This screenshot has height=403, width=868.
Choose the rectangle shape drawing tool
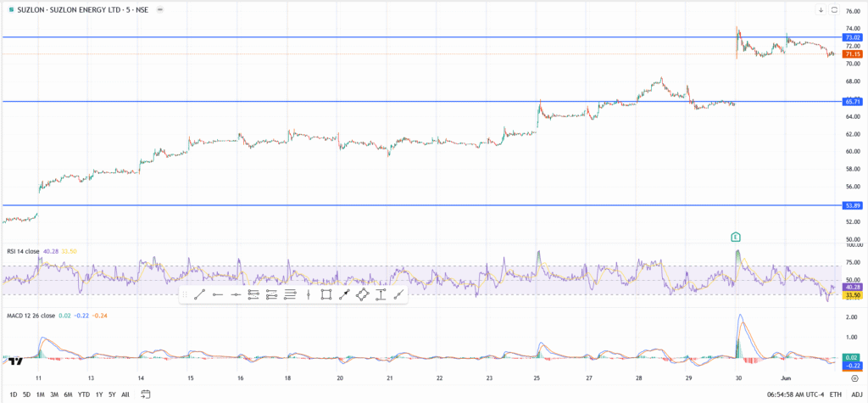point(325,294)
